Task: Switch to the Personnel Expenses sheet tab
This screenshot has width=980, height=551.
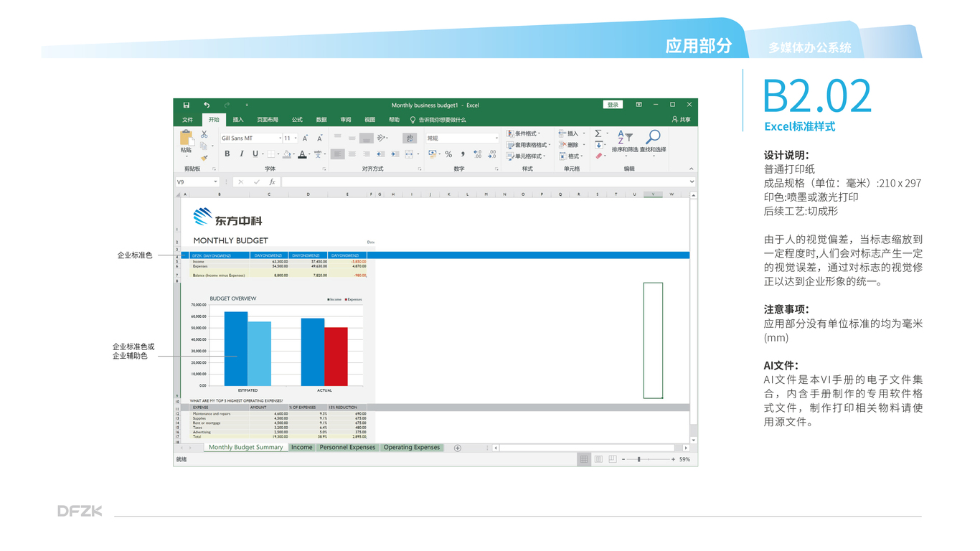Action: pos(348,447)
